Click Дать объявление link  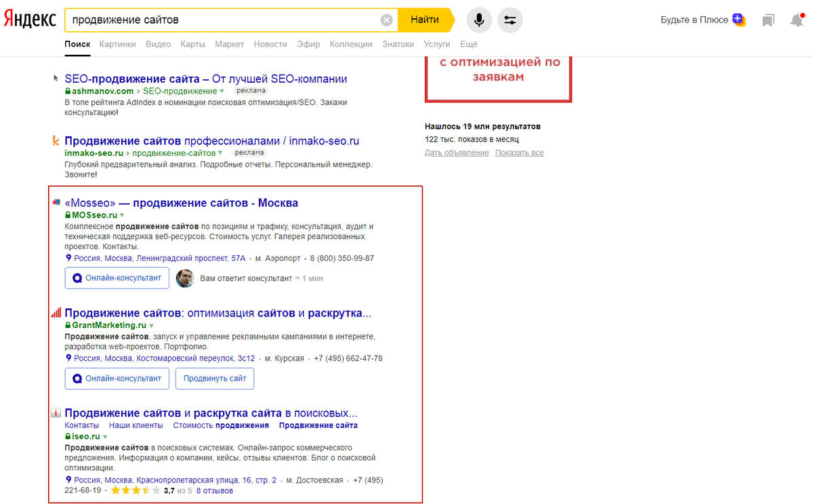[x=457, y=152]
